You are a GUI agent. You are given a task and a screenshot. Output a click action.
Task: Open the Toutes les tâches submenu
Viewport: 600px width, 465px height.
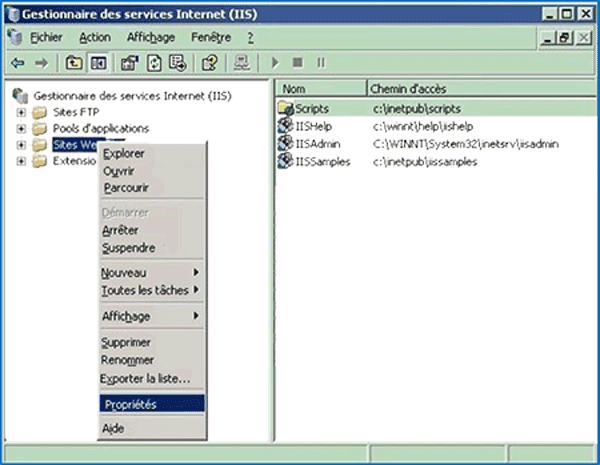[x=152, y=290]
